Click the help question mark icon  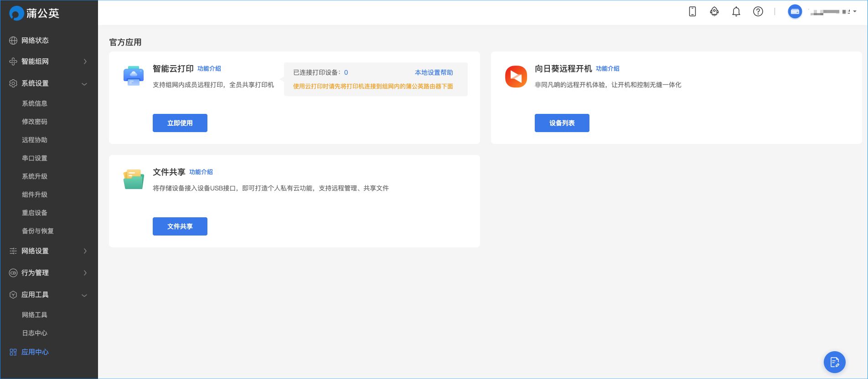[758, 12]
